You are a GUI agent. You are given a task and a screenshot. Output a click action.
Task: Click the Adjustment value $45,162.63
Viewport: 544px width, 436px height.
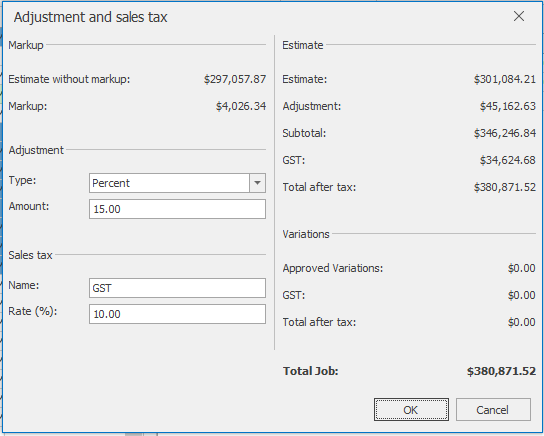coord(508,106)
